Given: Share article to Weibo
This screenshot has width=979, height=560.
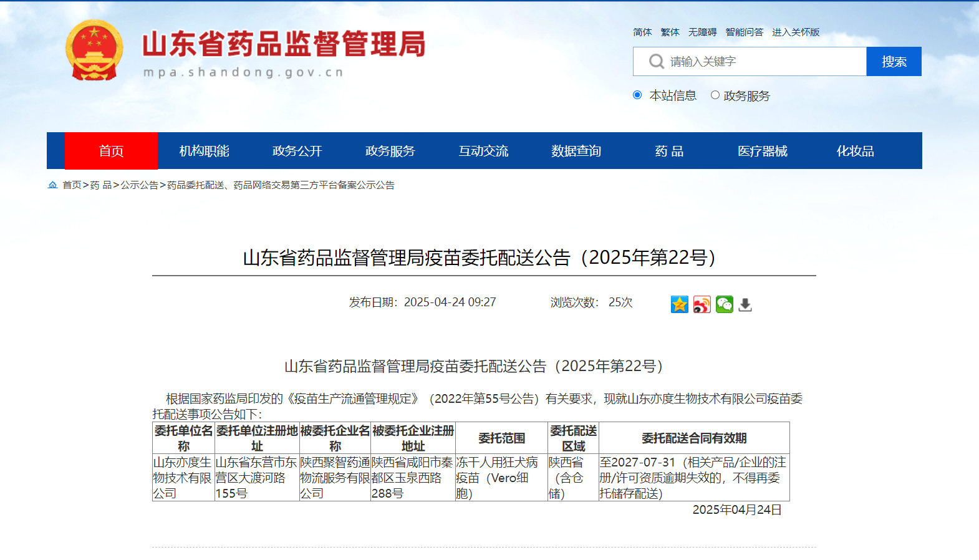Looking at the screenshot, I should point(702,304).
